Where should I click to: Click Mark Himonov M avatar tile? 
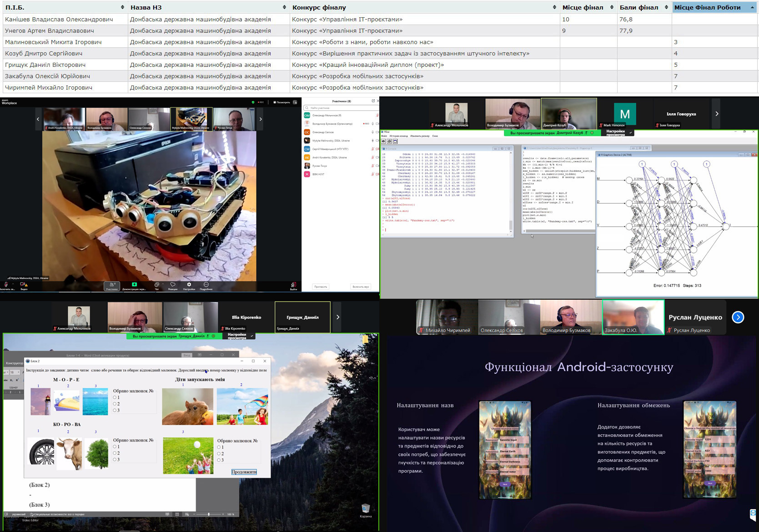click(x=625, y=114)
